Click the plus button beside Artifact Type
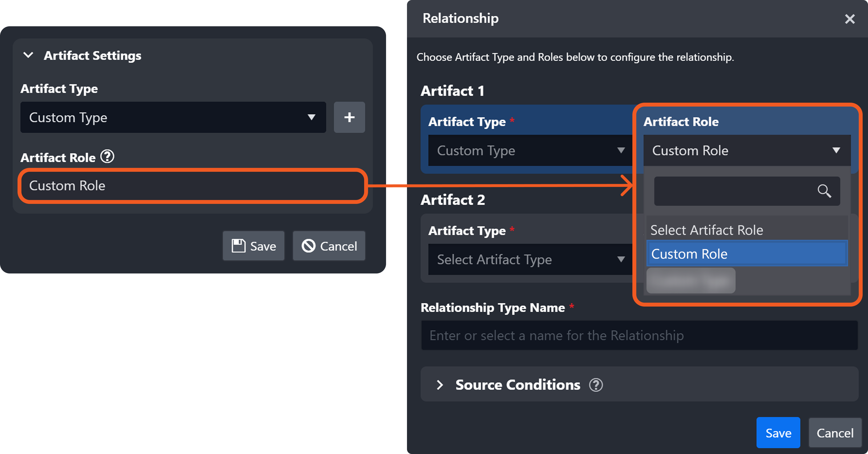The height and width of the screenshot is (454, 868). (x=349, y=117)
